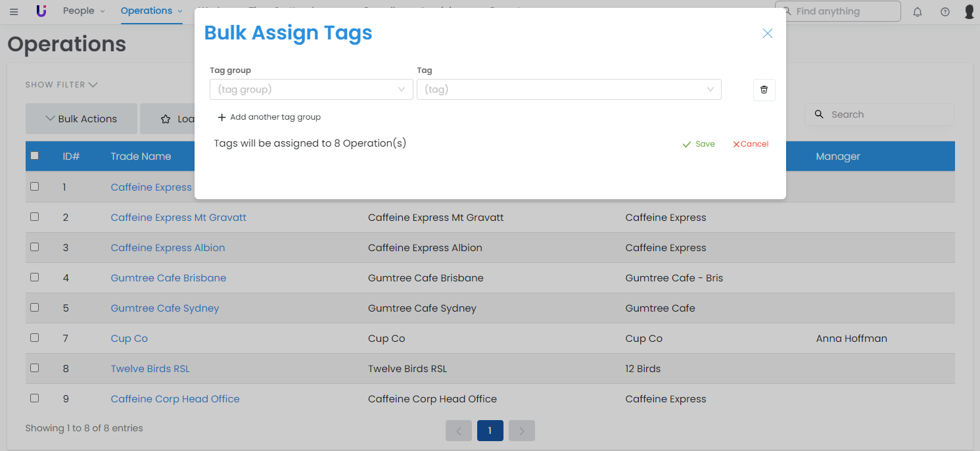Click the help question mark icon
The image size is (980, 451).
click(x=945, y=11)
